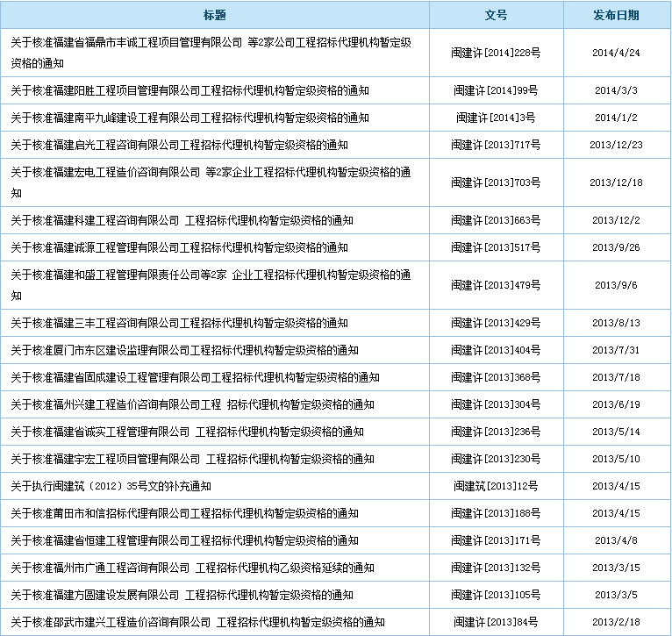Open the 邵武市建兴工程造价咨询 notice
This screenshot has height=636, width=672.
click(x=197, y=622)
